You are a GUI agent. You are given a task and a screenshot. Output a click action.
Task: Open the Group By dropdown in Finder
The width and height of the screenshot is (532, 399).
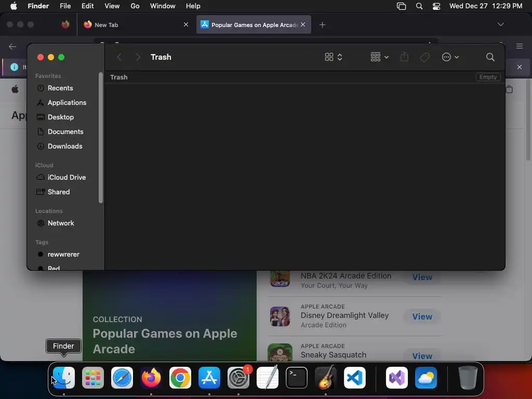[379, 57]
